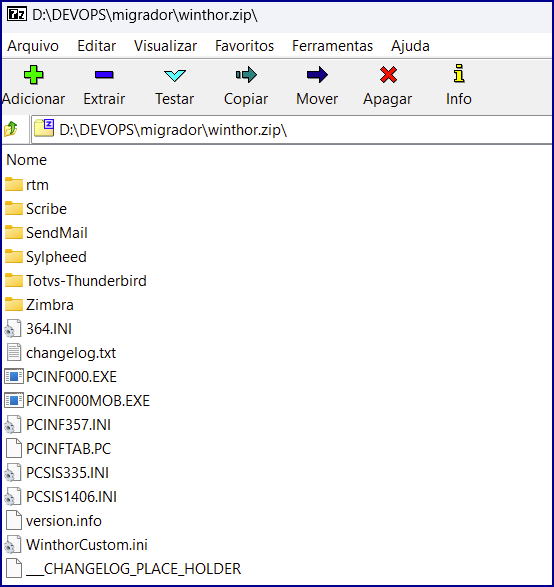Click the WinthorCustom.ini file icon

(13, 544)
